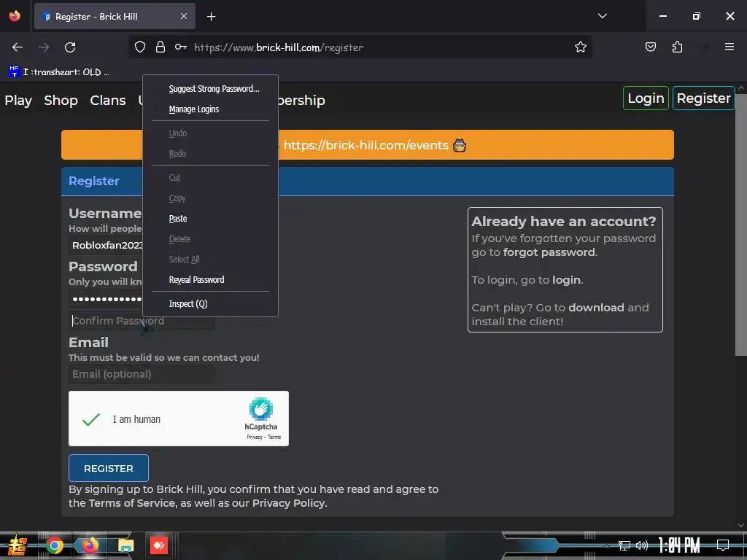747x560 pixels.
Task: Follow the forgot password link
Action: tap(549, 252)
